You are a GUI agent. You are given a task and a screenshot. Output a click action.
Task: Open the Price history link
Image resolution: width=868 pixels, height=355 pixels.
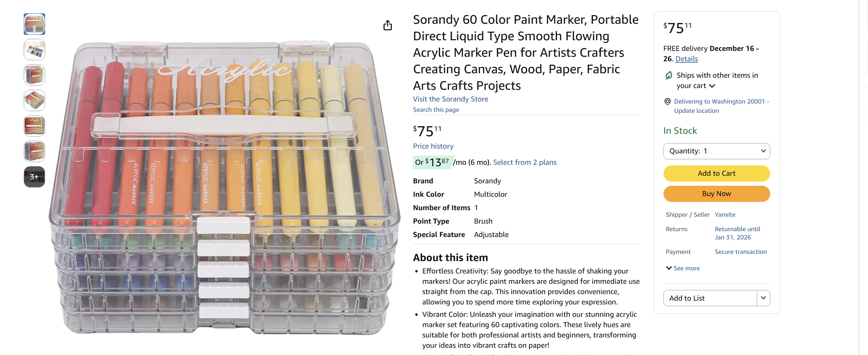click(433, 146)
